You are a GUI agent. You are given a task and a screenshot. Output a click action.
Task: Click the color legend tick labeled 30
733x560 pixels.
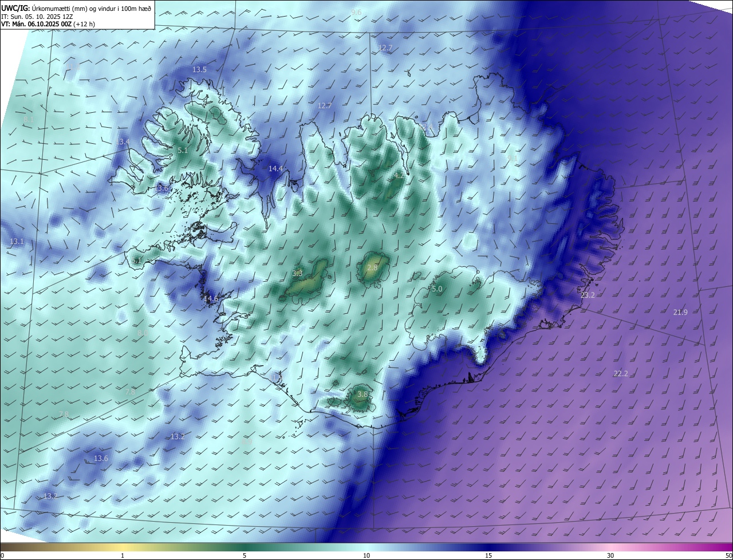point(610,555)
